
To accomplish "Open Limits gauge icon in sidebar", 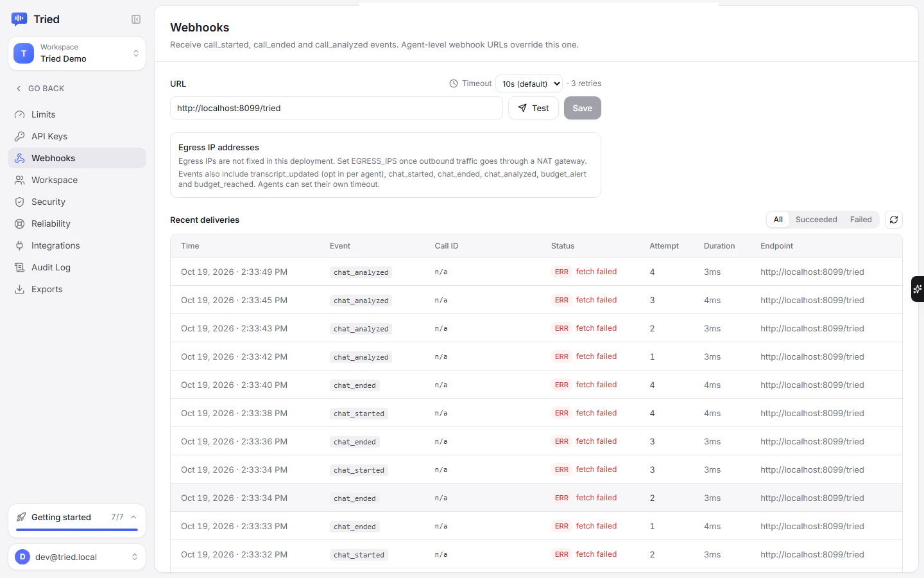I will click(x=20, y=114).
